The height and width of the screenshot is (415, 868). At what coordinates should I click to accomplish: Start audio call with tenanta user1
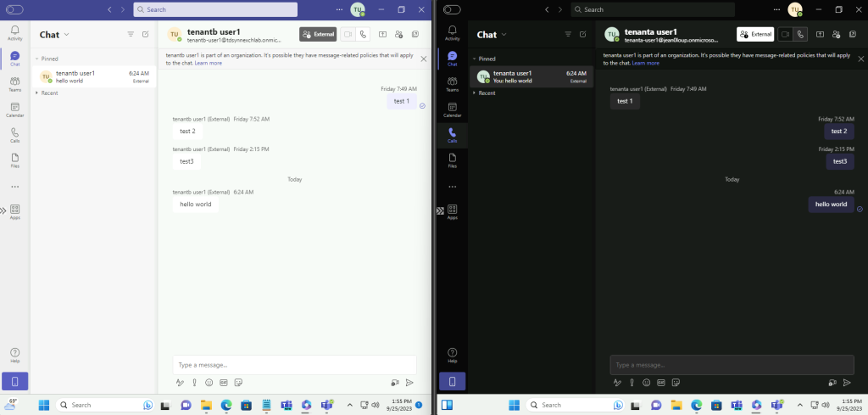coord(800,34)
